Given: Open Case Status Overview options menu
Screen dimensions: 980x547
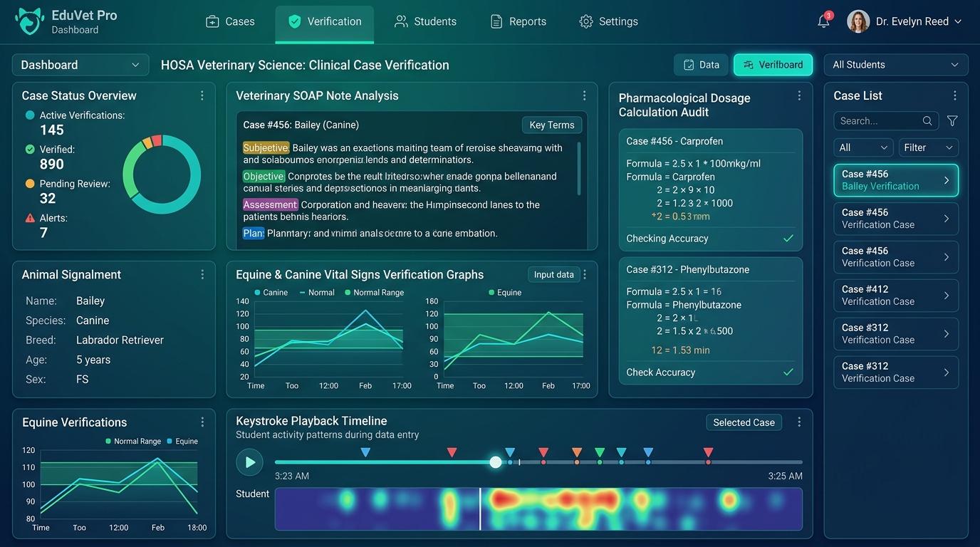Looking at the screenshot, I should pyautogui.click(x=202, y=95).
